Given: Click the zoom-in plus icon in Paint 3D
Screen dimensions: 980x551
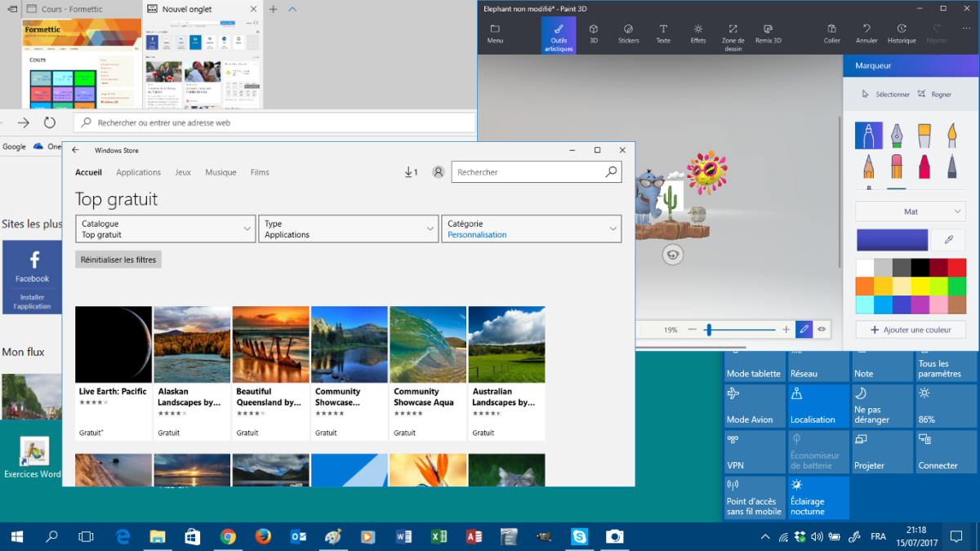Looking at the screenshot, I should click(x=786, y=330).
